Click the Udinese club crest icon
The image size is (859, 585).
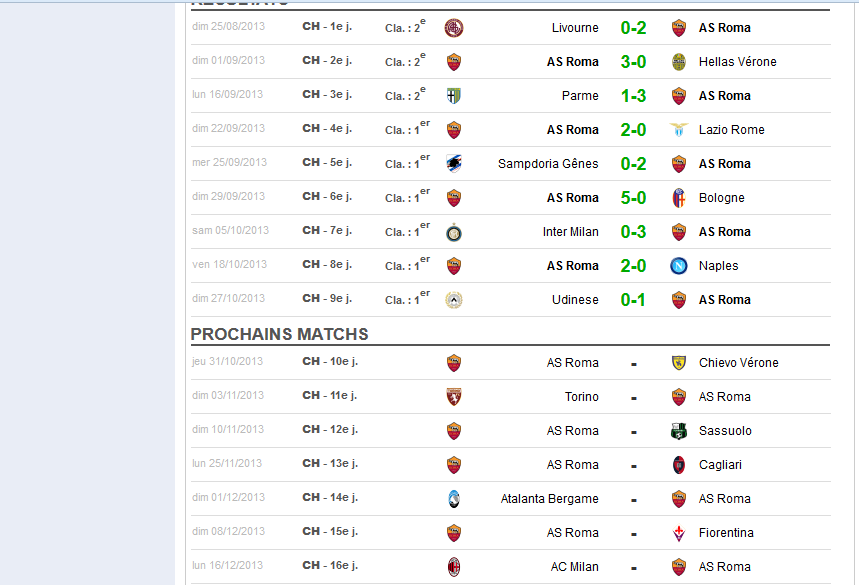coord(454,300)
